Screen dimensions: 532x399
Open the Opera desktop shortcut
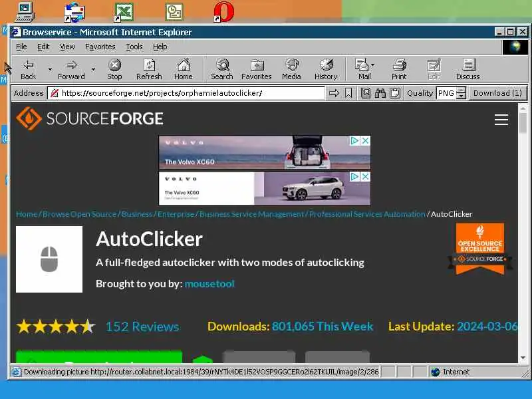224,12
